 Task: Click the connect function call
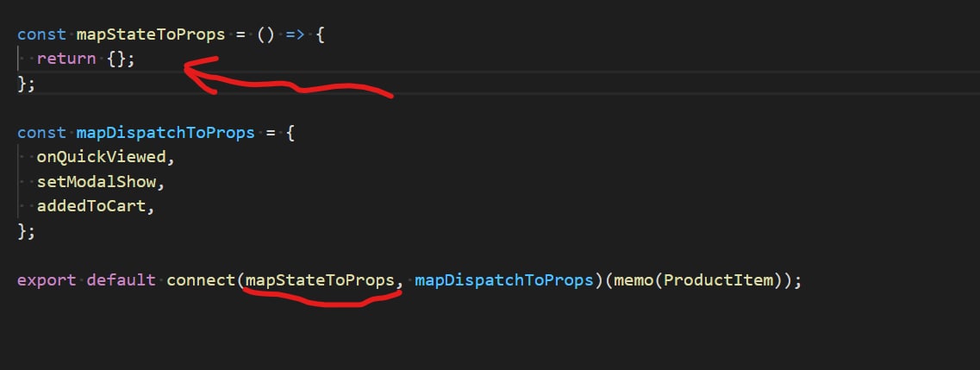point(202,280)
